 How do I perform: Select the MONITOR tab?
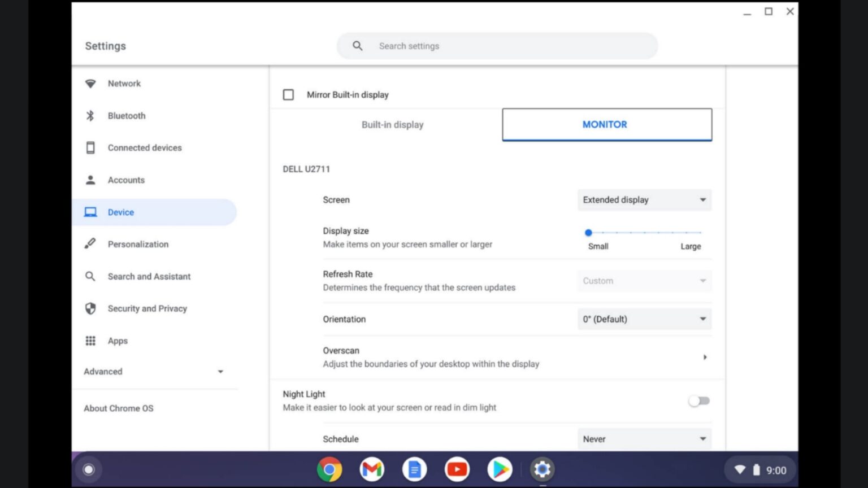click(x=606, y=125)
